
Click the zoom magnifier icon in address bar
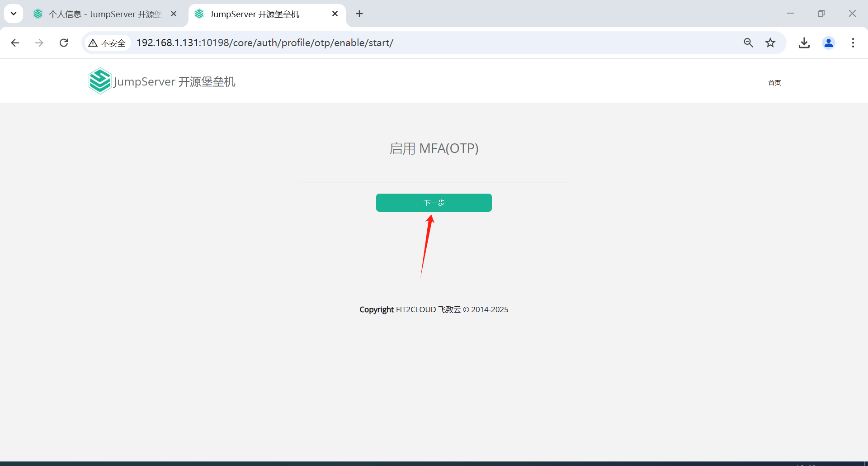coord(749,43)
